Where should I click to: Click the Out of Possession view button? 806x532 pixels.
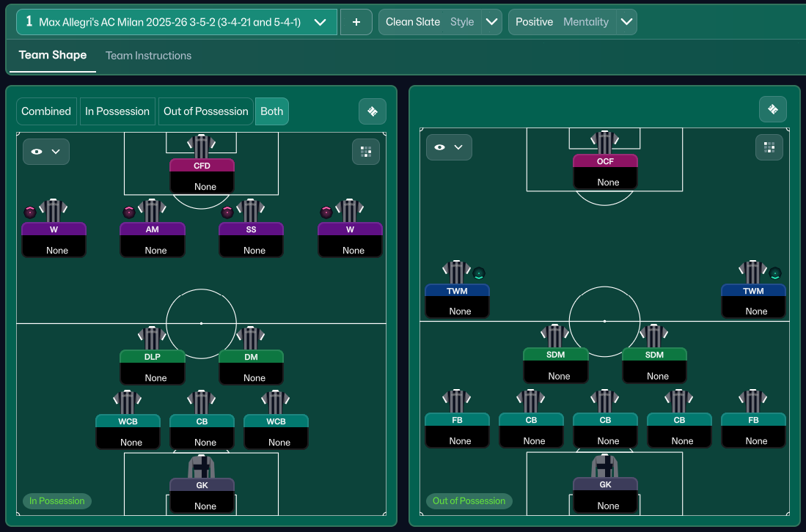coord(205,111)
